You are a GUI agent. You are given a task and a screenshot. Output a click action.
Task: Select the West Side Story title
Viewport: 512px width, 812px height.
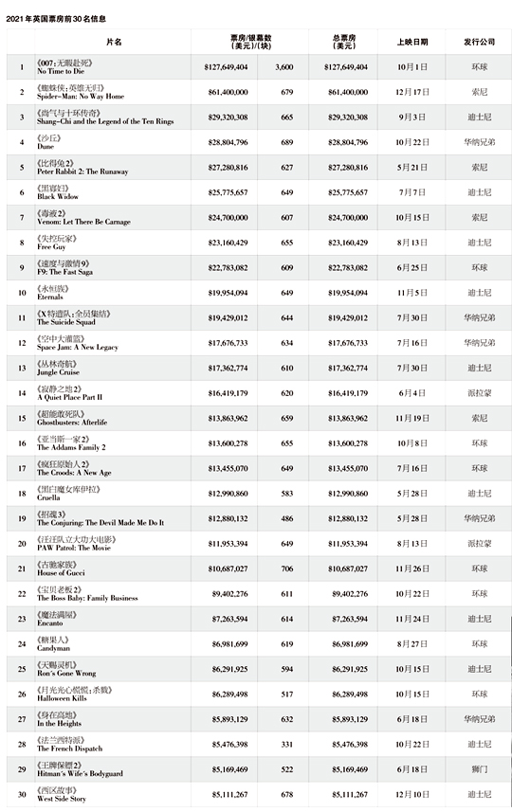61,799
